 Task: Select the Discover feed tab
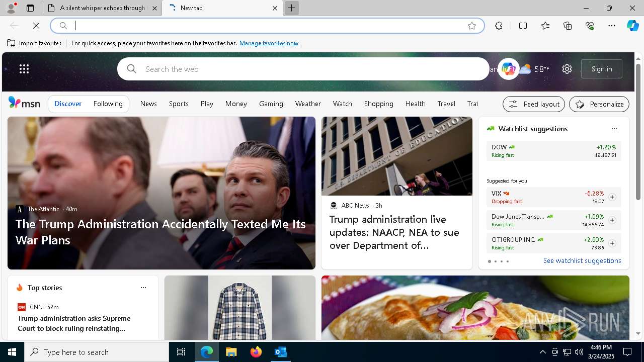tap(68, 104)
